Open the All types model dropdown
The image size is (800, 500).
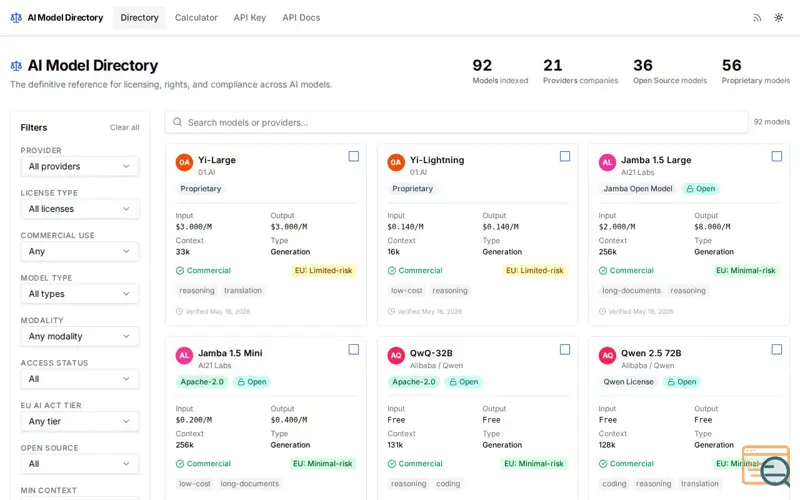pyautogui.click(x=80, y=294)
